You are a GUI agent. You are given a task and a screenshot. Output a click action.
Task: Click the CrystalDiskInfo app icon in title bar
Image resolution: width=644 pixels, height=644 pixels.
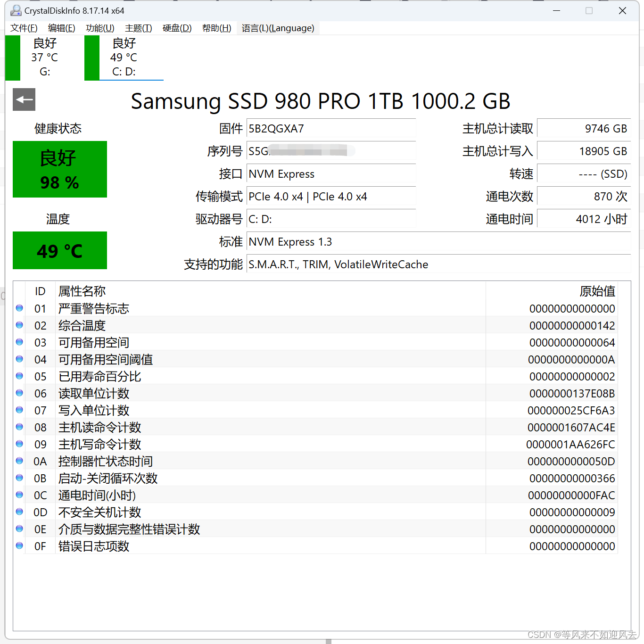tap(16, 10)
